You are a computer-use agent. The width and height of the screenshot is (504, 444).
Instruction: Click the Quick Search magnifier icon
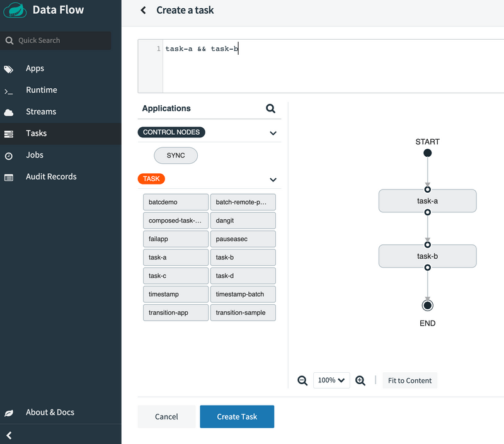point(9,40)
